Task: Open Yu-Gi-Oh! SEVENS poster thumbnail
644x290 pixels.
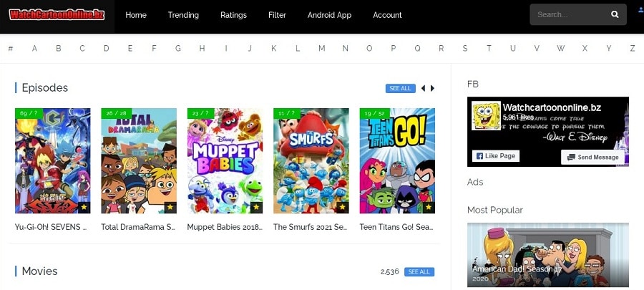Action: tap(52, 160)
